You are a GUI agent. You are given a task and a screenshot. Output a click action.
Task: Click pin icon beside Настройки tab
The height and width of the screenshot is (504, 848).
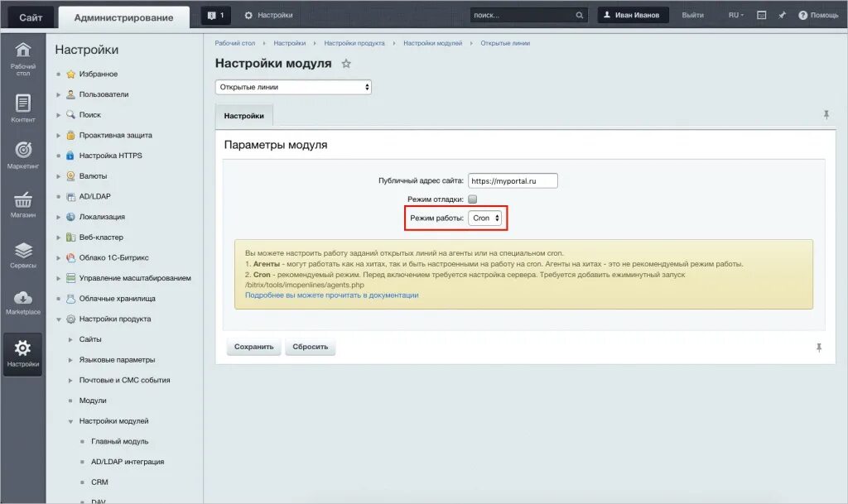pyautogui.click(x=826, y=114)
